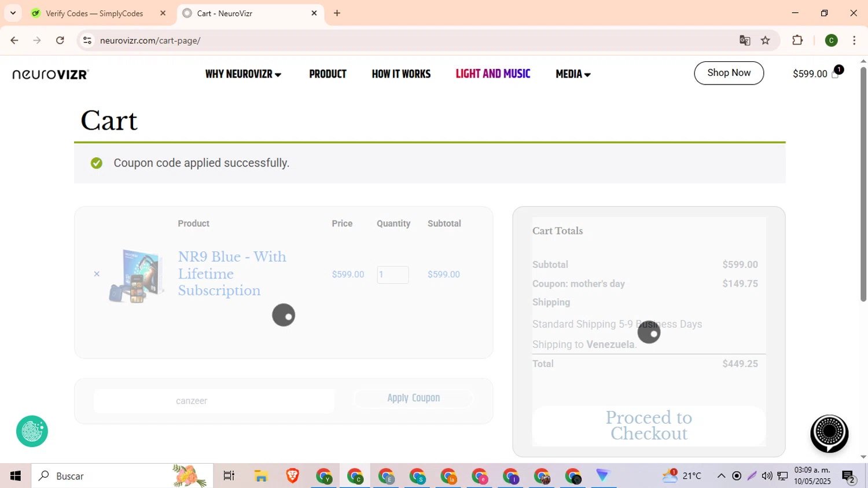Open the volume control icon
Viewport: 868px width, 488px height.
click(x=767, y=476)
